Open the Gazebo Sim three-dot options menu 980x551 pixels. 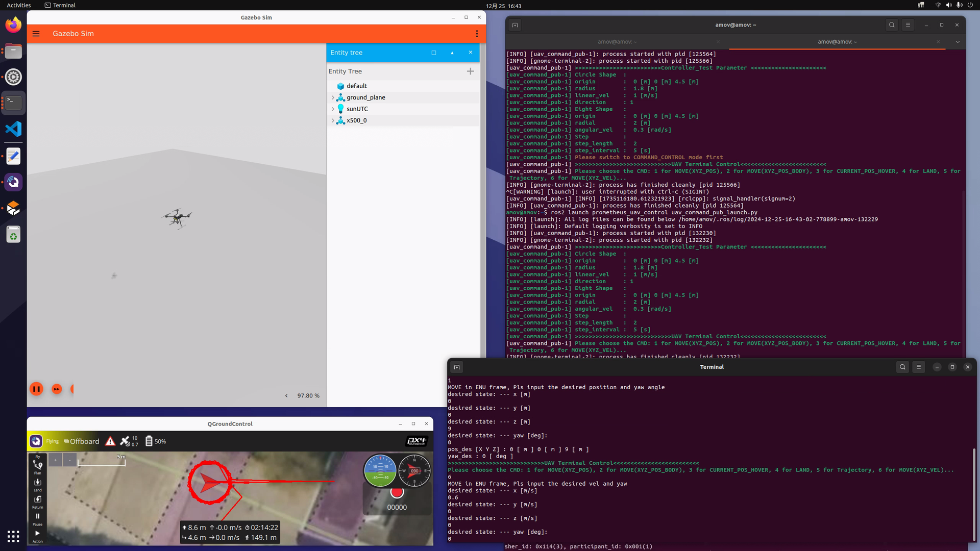[x=477, y=34]
